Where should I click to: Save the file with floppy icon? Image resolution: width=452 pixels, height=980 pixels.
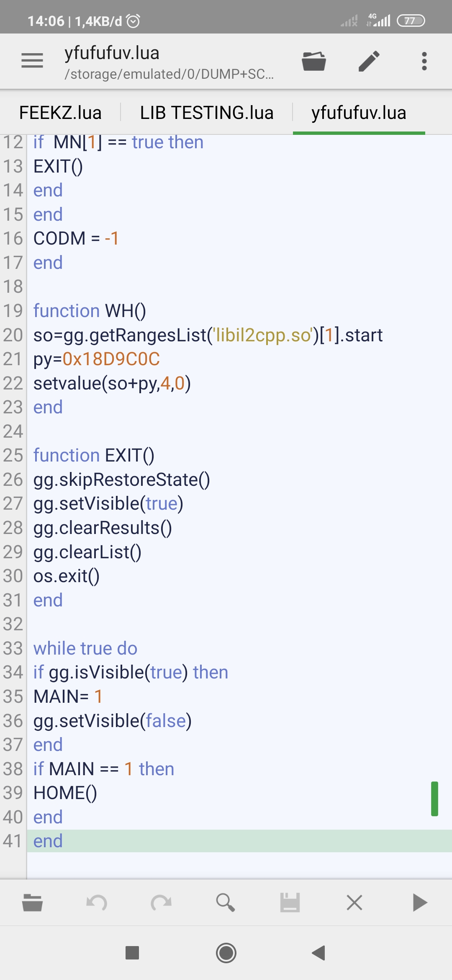290,903
